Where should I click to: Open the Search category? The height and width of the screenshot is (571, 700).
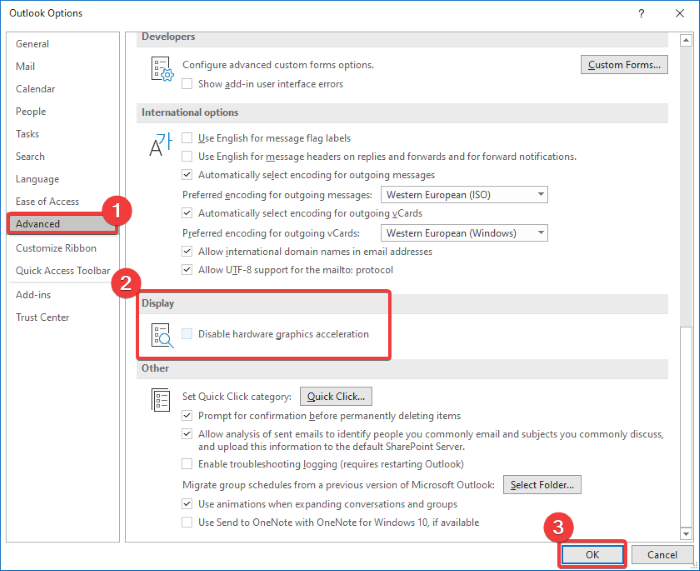tap(63, 156)
